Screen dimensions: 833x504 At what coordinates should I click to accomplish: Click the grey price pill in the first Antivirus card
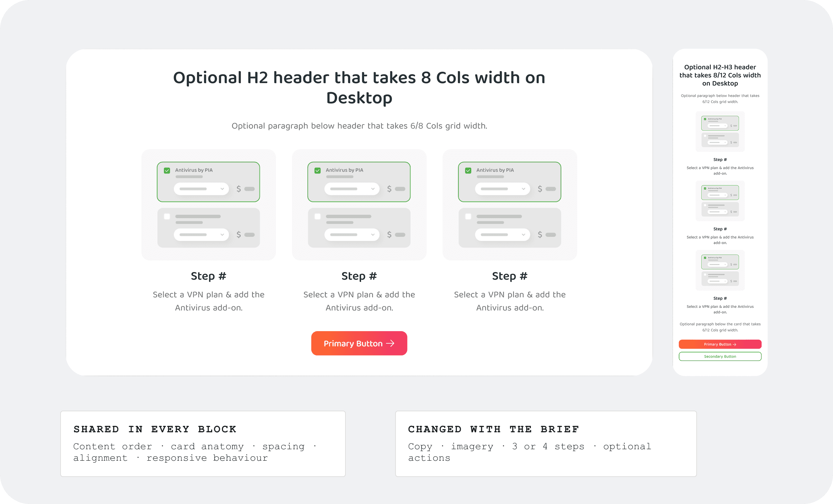point(249,189)
